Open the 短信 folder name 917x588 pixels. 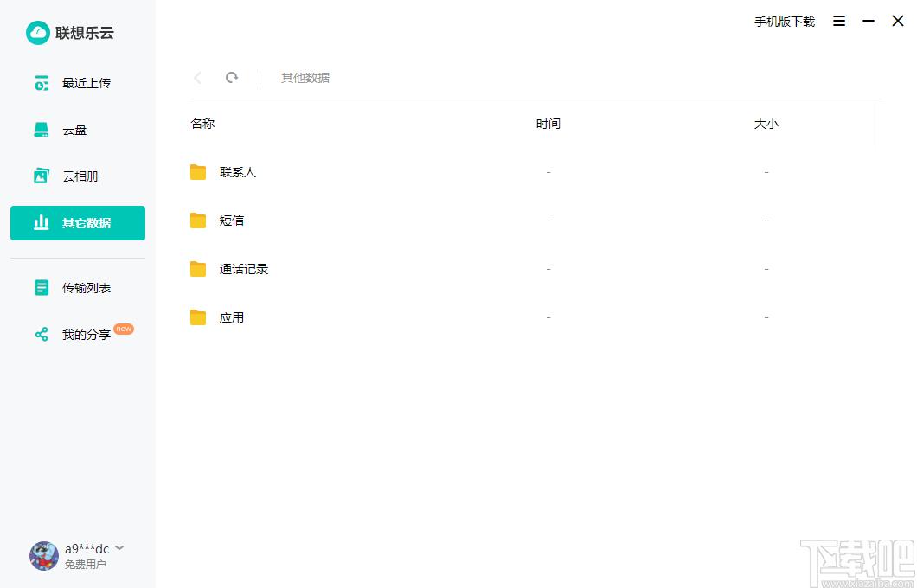[232, 220]
